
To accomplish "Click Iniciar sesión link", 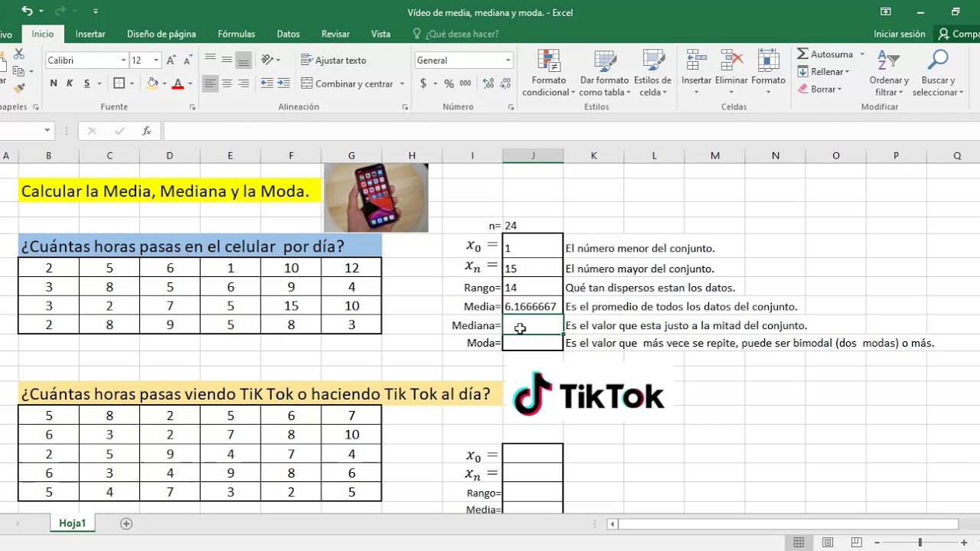I will 900,34.
